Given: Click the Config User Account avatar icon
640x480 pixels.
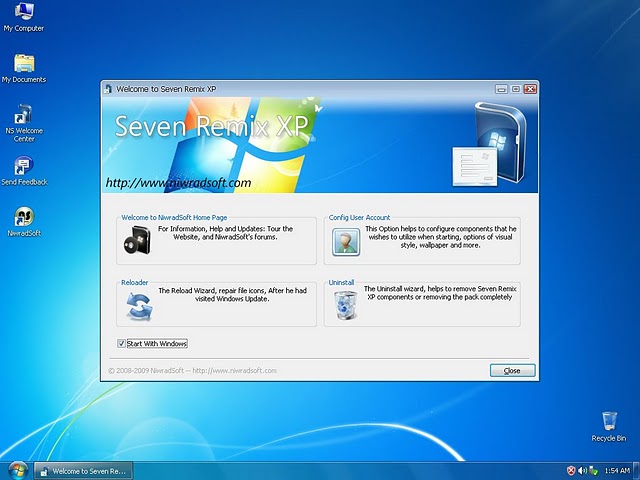Looking at the screenshot, I should (346, 242).
